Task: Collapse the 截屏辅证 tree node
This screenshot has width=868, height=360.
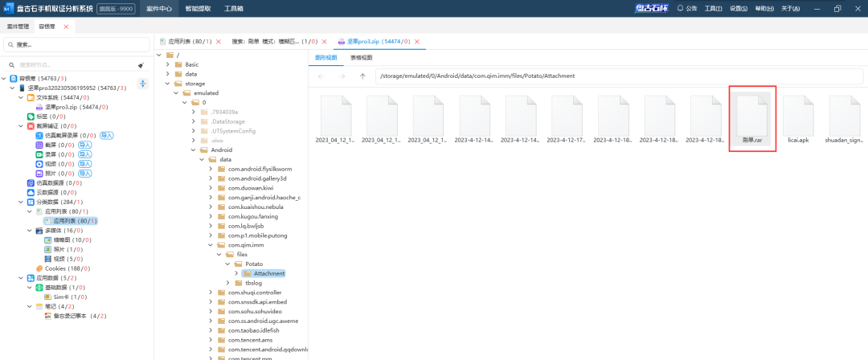Action: point(21,125)
